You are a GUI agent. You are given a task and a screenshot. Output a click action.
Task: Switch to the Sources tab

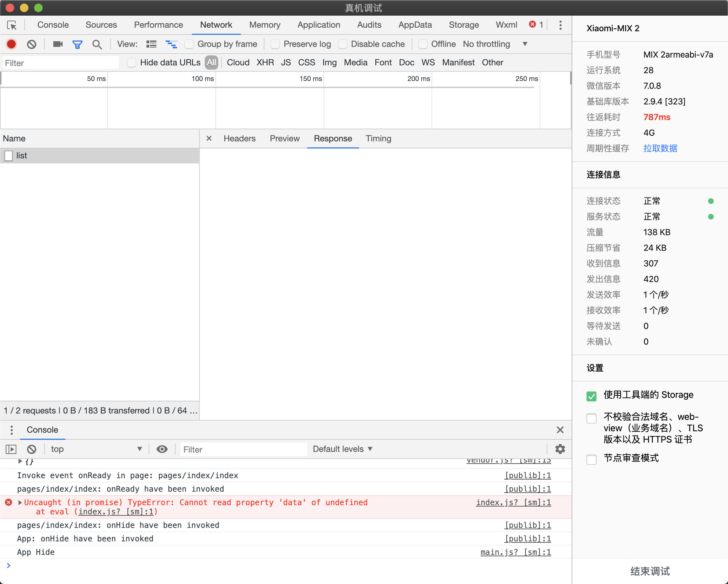[101, 25]
